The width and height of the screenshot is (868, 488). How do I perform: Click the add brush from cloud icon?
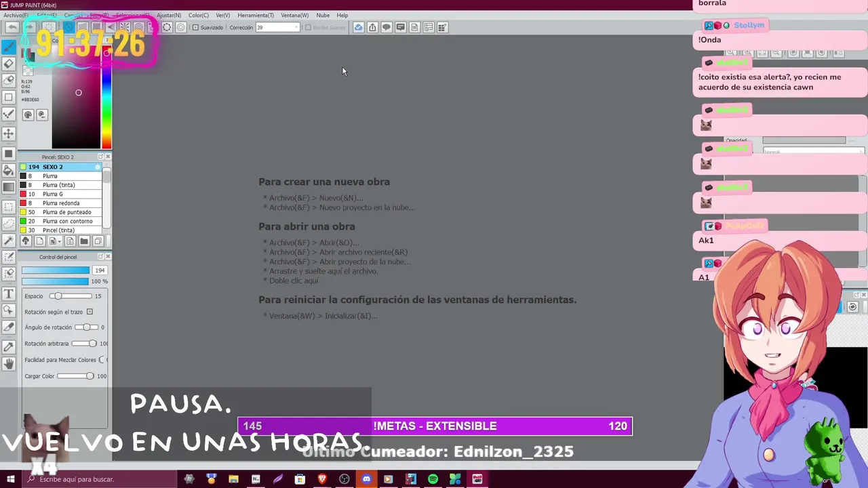26,241
